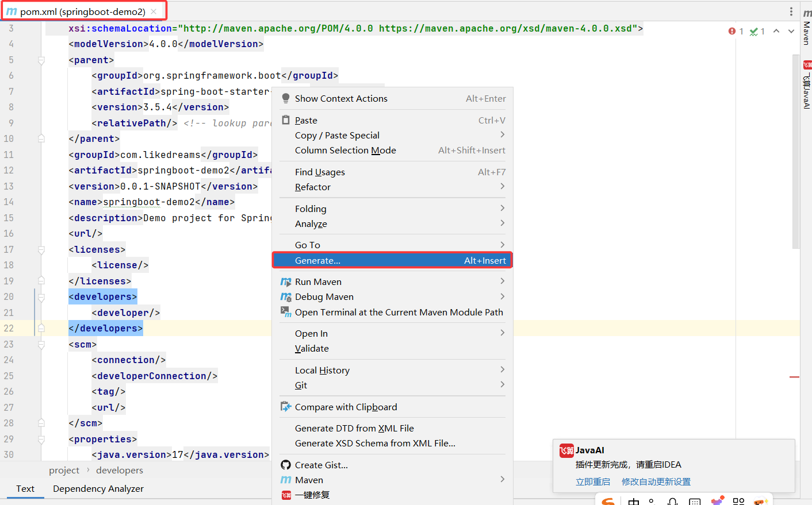Select Generate XSD Schema from XML File
The image size is (812, 505).
[x=392, y=443]
